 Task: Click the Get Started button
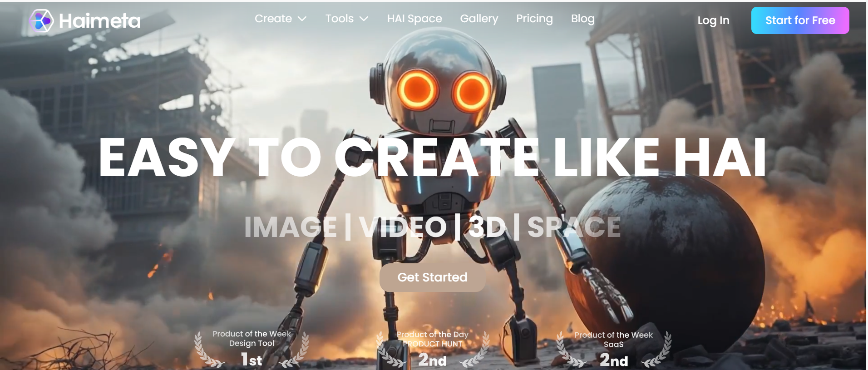click(x=432, y=277)
